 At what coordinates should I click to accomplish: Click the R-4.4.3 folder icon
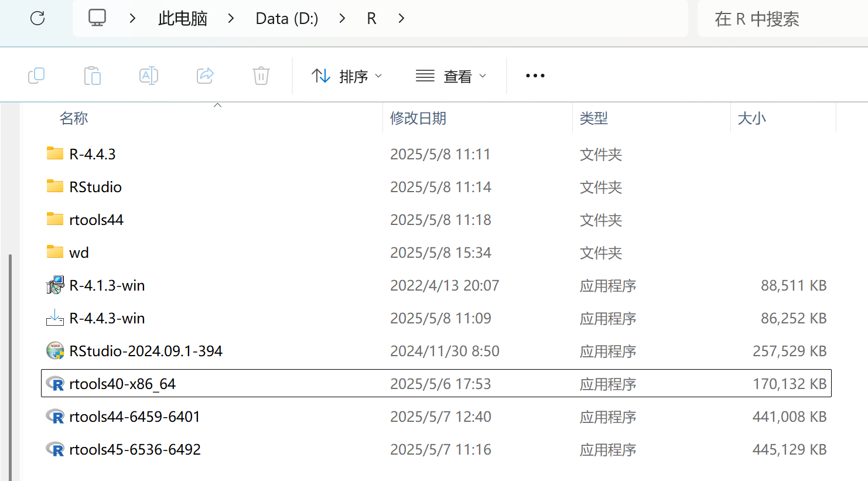point(55,153)
